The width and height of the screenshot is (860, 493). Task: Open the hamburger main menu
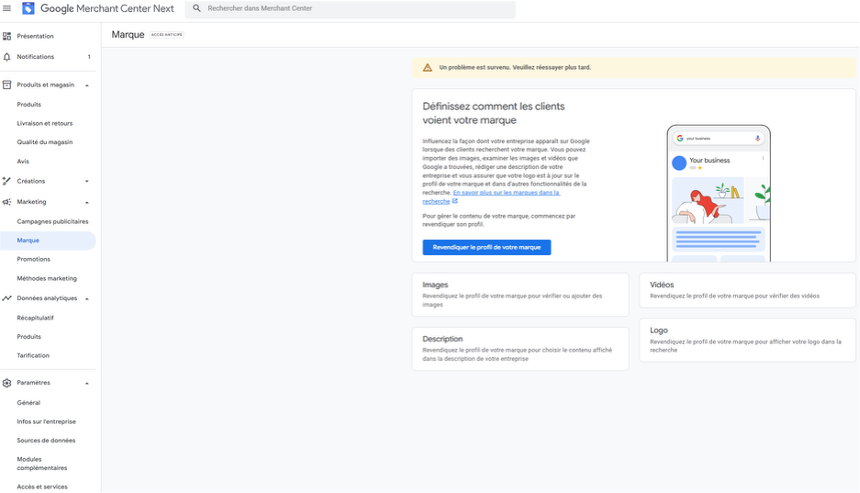7,8
